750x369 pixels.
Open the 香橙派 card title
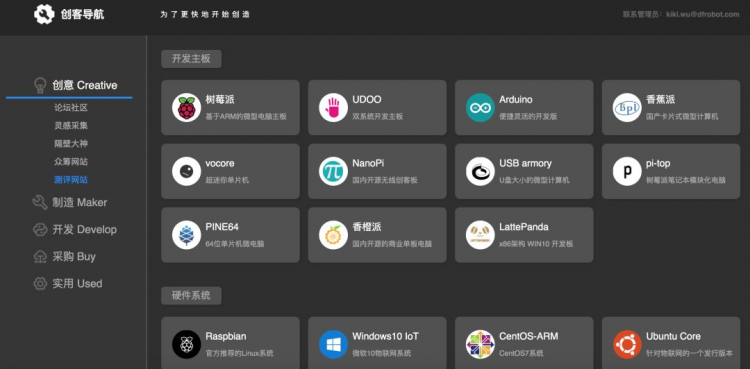pyautogui.click(x=367, y=227)
